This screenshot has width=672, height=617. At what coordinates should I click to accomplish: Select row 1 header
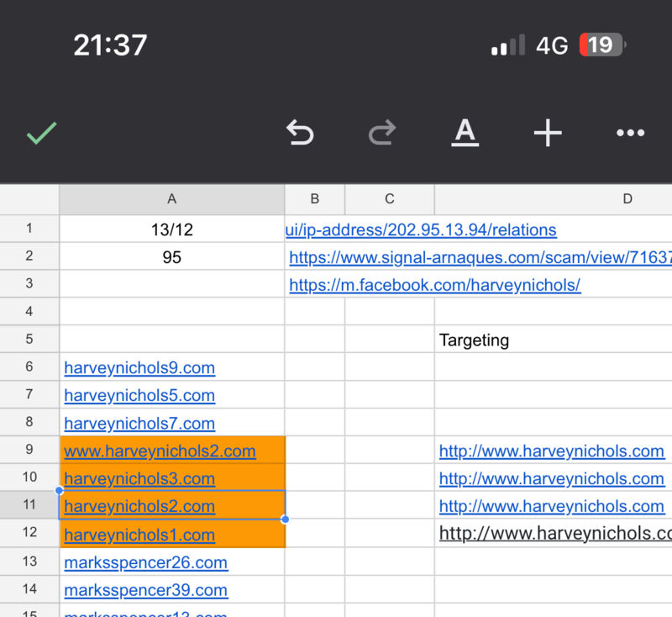[x=29, y=228]
